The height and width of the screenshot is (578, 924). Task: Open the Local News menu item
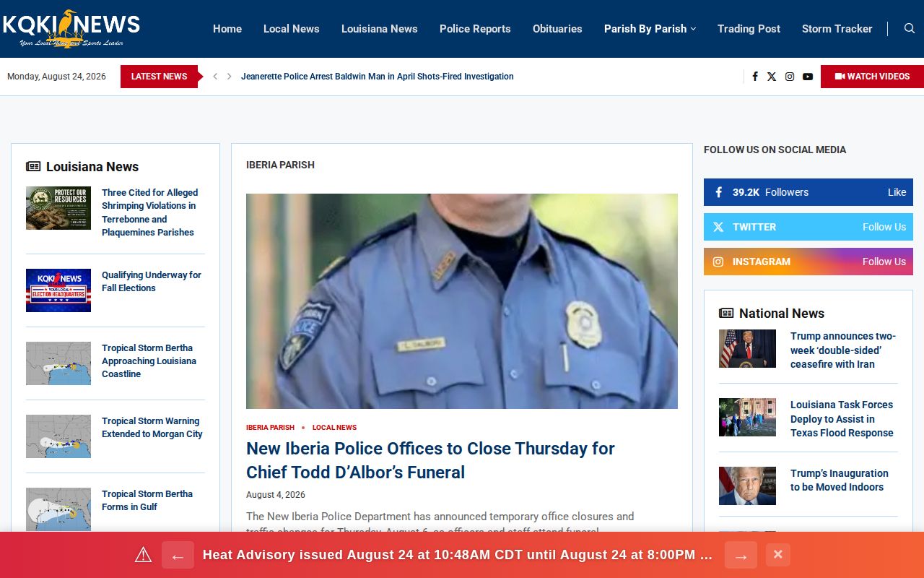point(292,29)
